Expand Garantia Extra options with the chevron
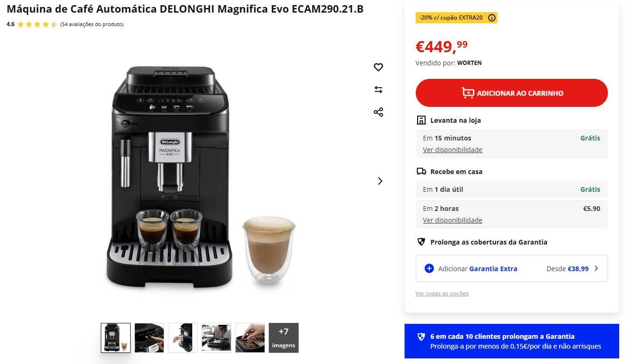The height and width of the screenshot is (364, 629). click(596, 268)
